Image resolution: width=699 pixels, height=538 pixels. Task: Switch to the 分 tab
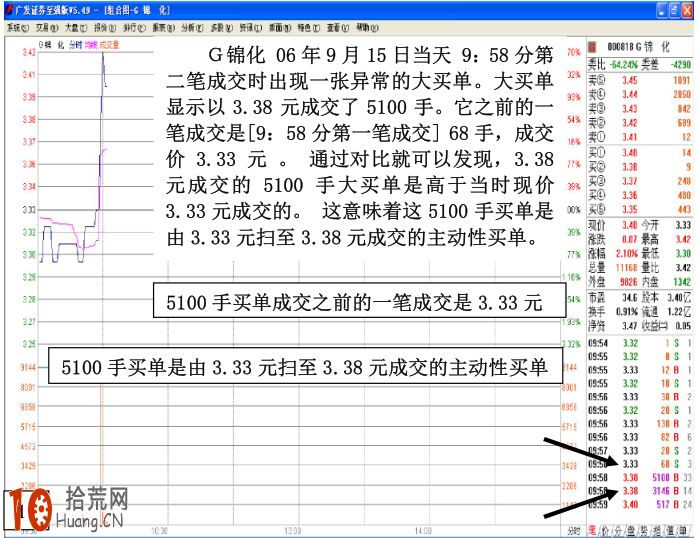click(x=618, y=530)
